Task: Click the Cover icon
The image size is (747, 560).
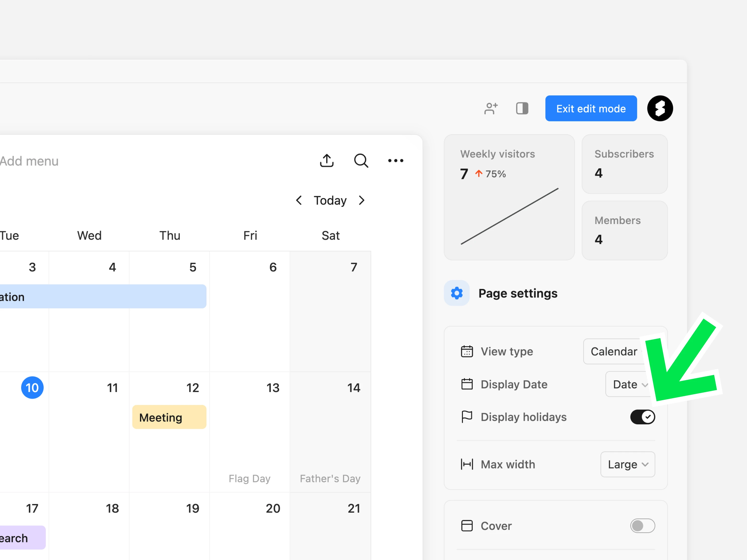Action: (x=467, y=526)
